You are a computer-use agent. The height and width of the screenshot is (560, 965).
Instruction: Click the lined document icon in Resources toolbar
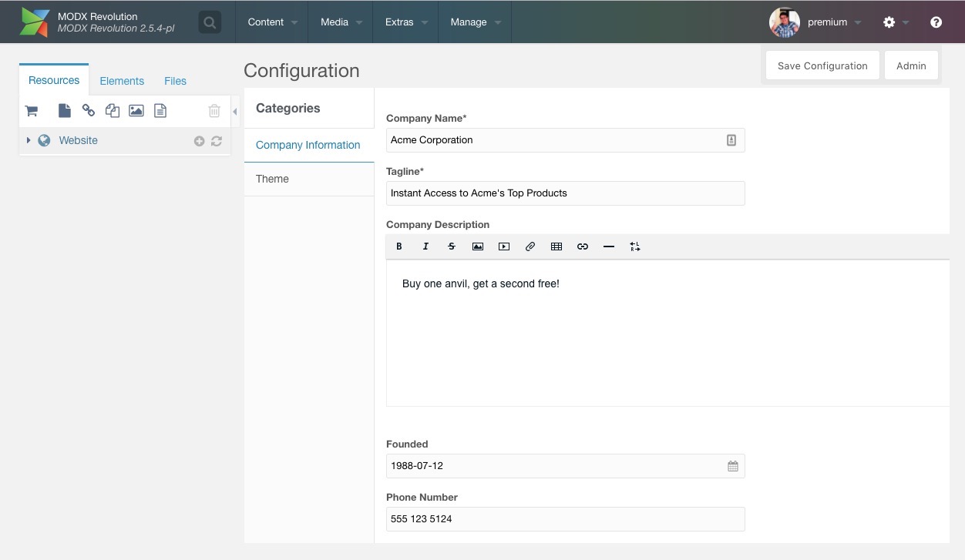(160, 111)
